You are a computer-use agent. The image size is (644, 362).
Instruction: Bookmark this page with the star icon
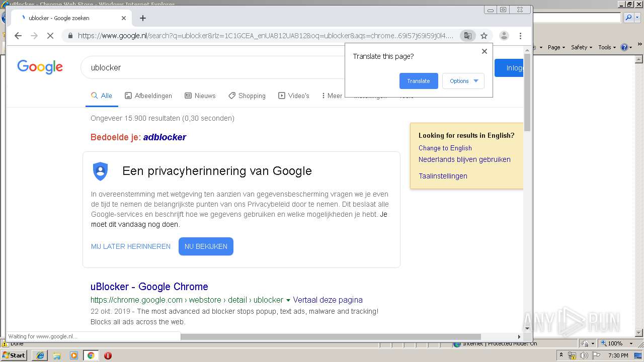[x=484, y=36]
